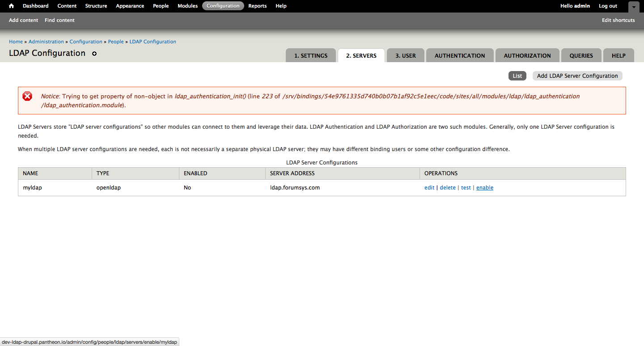644x346 pixels.
Task: Open the Appearance admin menu
Action: click(x=130, y=6)
